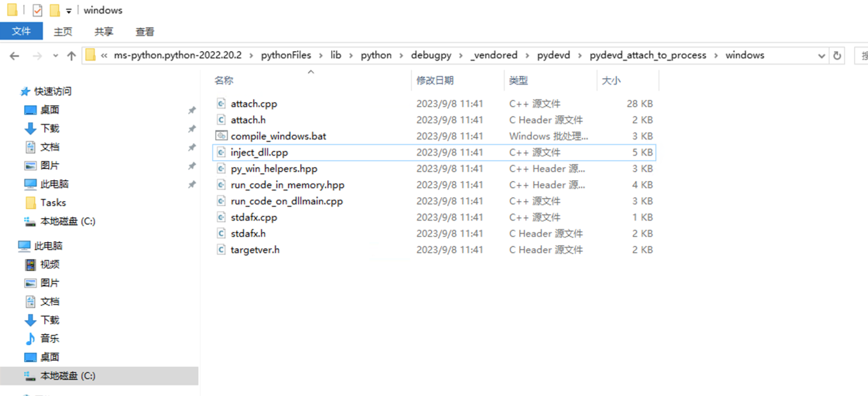
Task: Open the File (文件) ribbon tab
Action: [21, 31]
